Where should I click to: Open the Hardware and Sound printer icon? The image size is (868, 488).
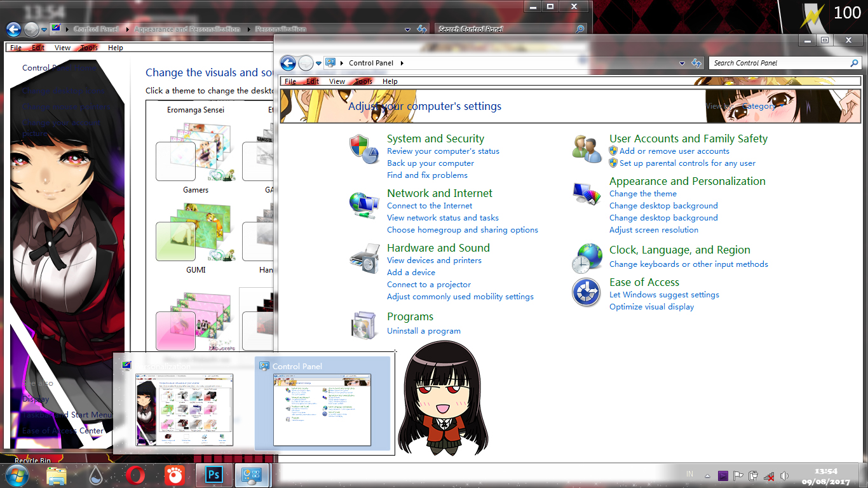pos(364,259)
